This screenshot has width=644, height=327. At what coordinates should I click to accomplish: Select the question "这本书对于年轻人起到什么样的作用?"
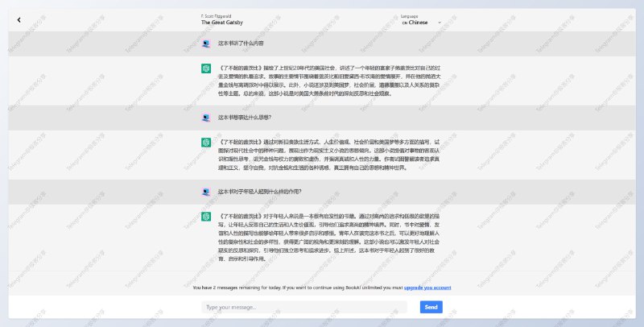point(259,192)
